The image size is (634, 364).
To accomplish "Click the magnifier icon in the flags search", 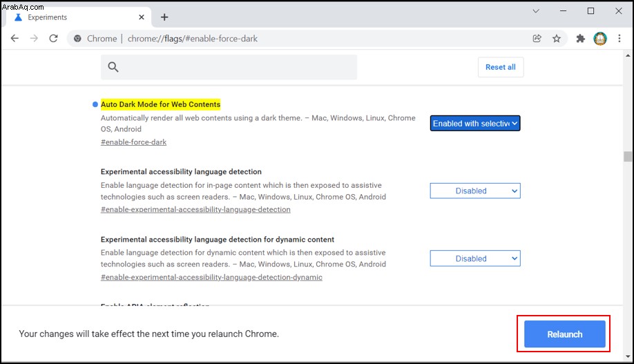I will pos(113,67).
